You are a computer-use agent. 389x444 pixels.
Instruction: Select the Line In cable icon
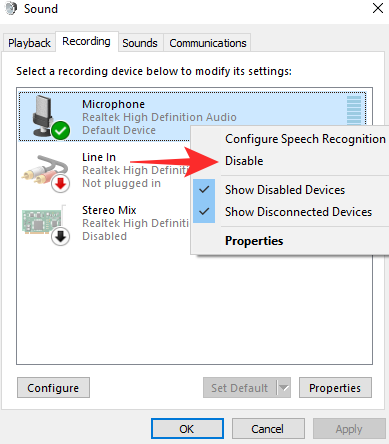point(44,169)
